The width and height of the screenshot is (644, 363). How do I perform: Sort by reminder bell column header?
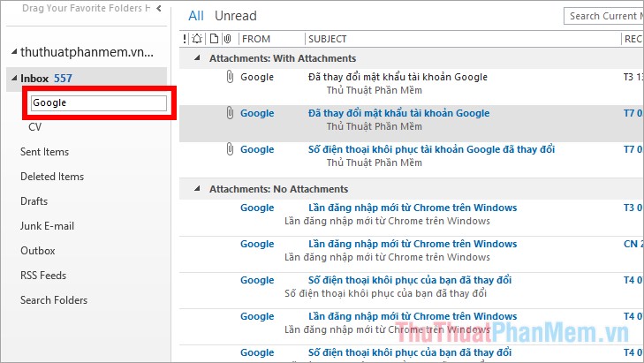pos(197,39)
